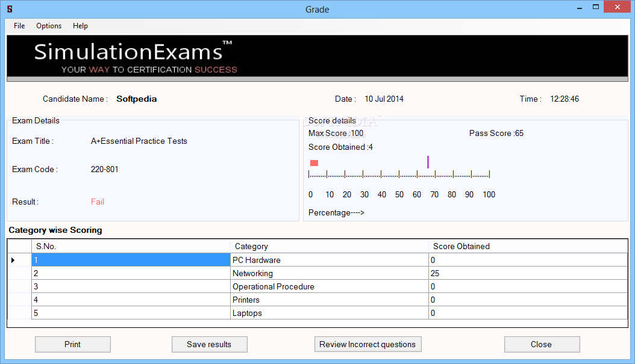The height and width of the screenshot is (364, 635).
Task: Close the window with red X
Action: pyautogui.click(x=617, y=7)
